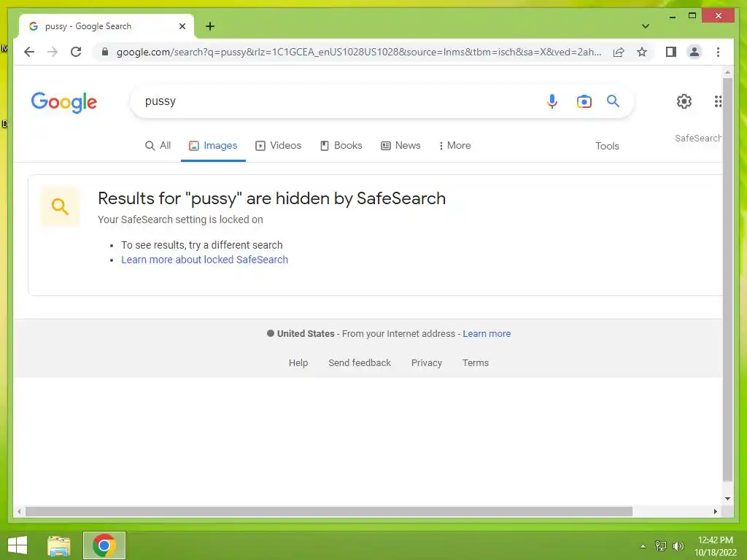Show hidden system tray icons

coord(643,546)
